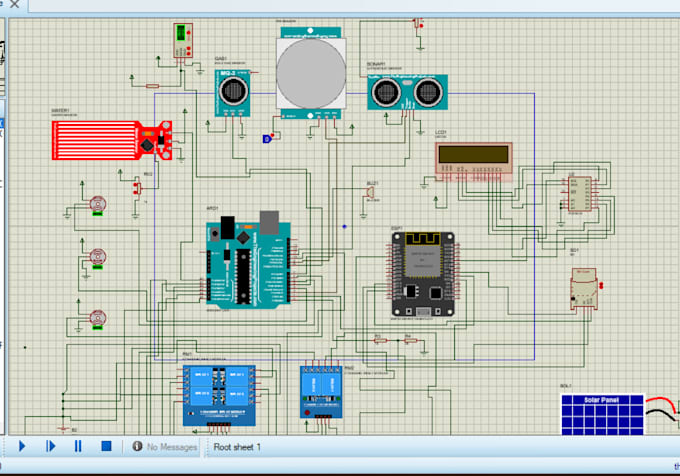680x476 pixels.
Task: Click the Step simulation button
Action: point(51,446)
